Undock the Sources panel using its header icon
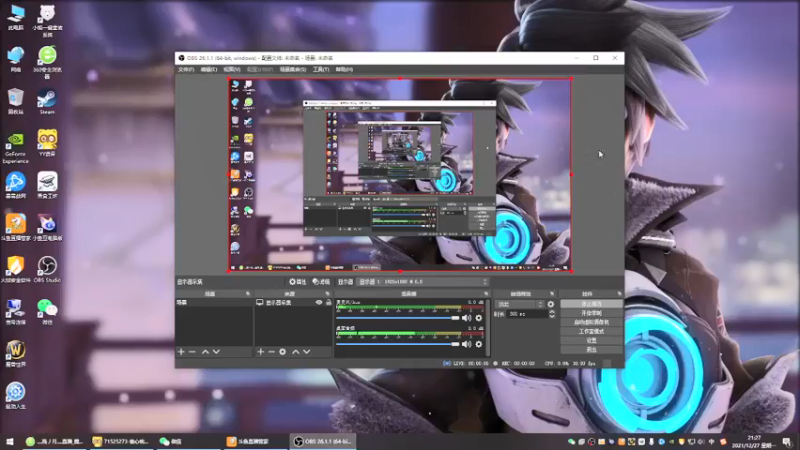The image size is (800, 450). pyautogui.click(x=328, y=294)
